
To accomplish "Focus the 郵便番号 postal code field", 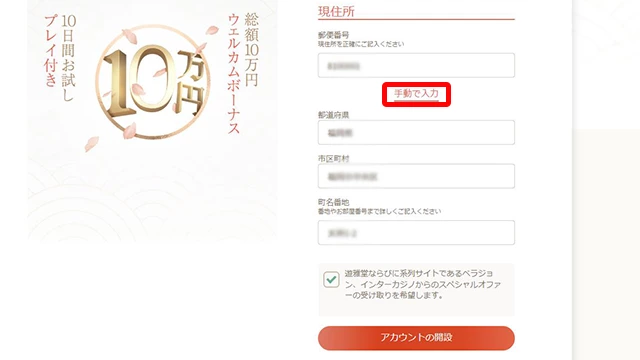I will [416, 65].
